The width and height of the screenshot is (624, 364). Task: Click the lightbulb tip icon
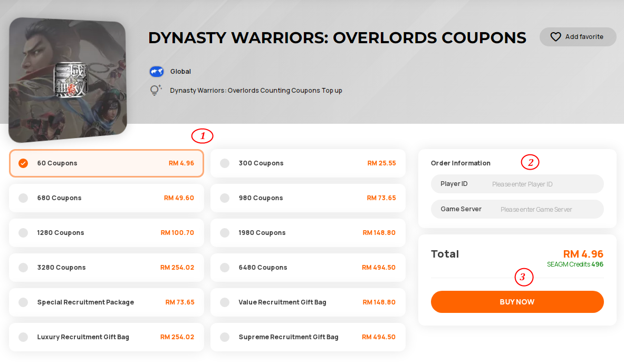156,90
